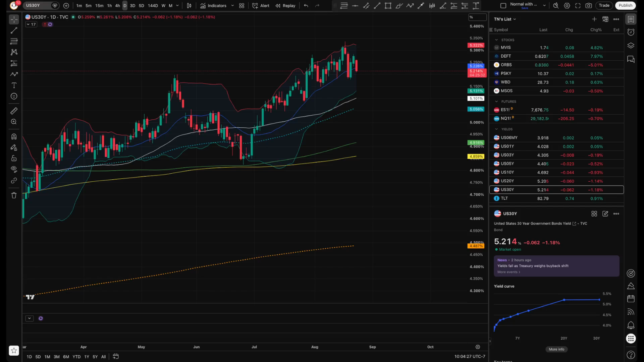Take a chart snapshot with camera icon
The width and height of the screenshot is (644, 362).
point(589,6)
